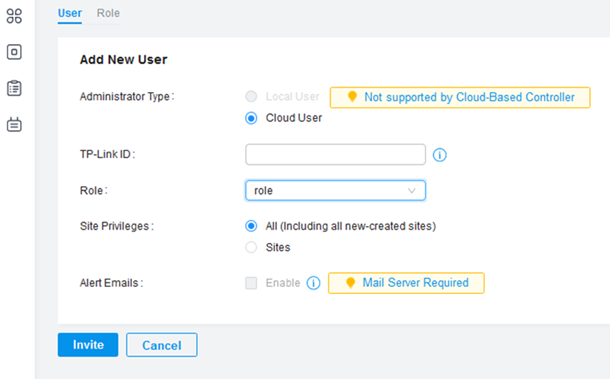Click info icon beside Alert Emails Enable

pyautogui.click(x=313, y=283)
